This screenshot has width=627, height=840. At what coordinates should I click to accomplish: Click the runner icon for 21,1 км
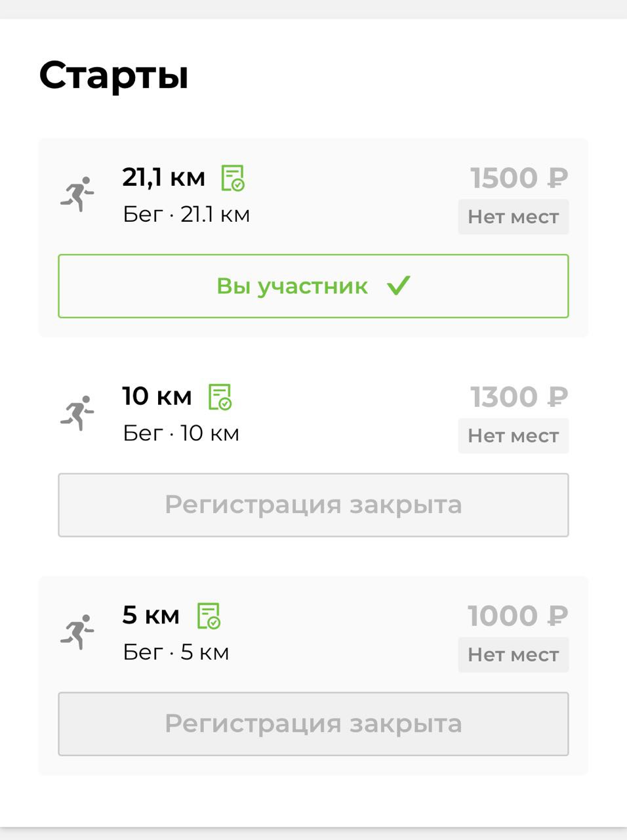(x=77, y=194)
